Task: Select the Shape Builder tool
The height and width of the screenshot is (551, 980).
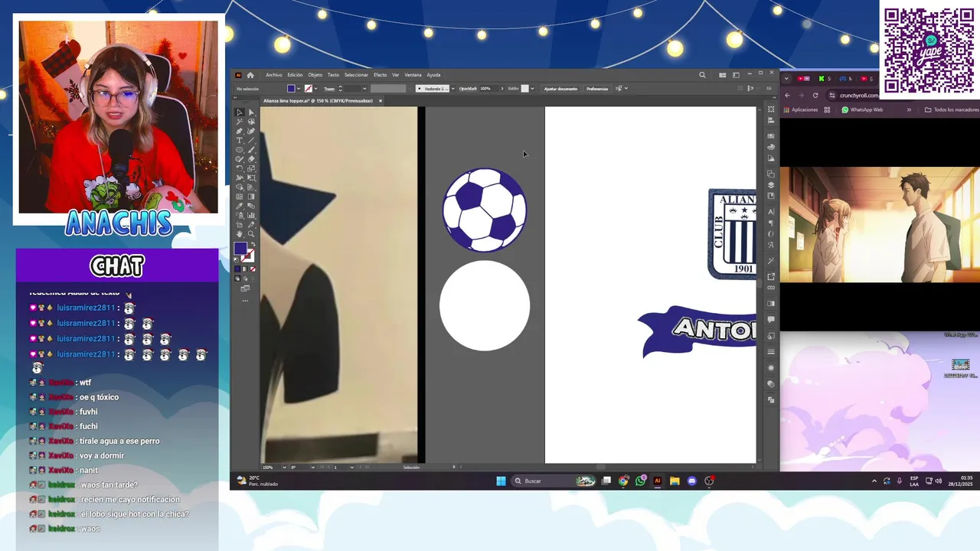Action: 240,187
